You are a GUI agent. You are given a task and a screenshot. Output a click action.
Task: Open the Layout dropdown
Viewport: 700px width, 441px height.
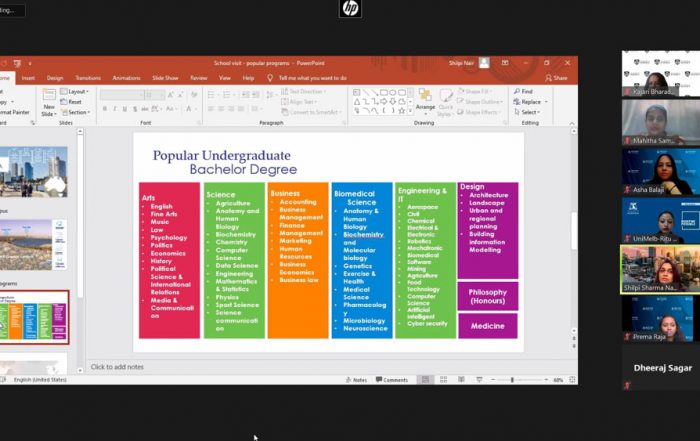75,92
